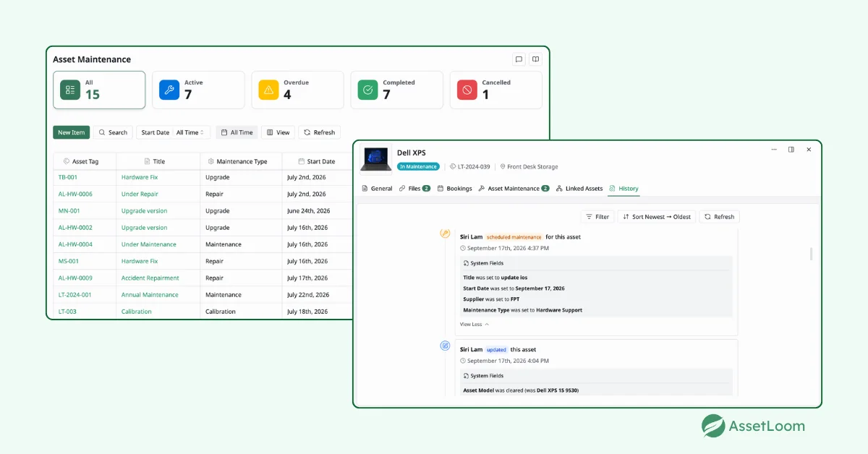Select the red Cancelled icon
Image resolution: width=868 pixels, height=454 pixels.
click(x=467, y=90)
